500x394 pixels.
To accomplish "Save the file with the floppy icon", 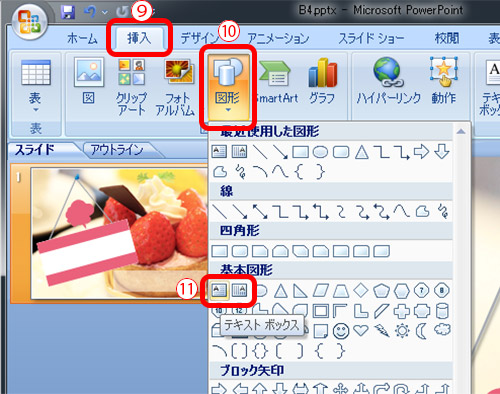I will pyautogui.click(x=68, y=12).
